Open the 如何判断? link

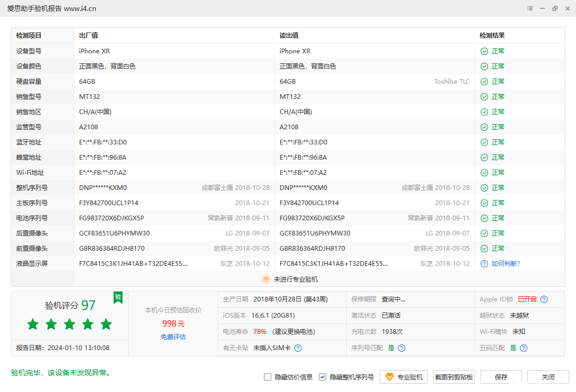(x=505, y=264)
